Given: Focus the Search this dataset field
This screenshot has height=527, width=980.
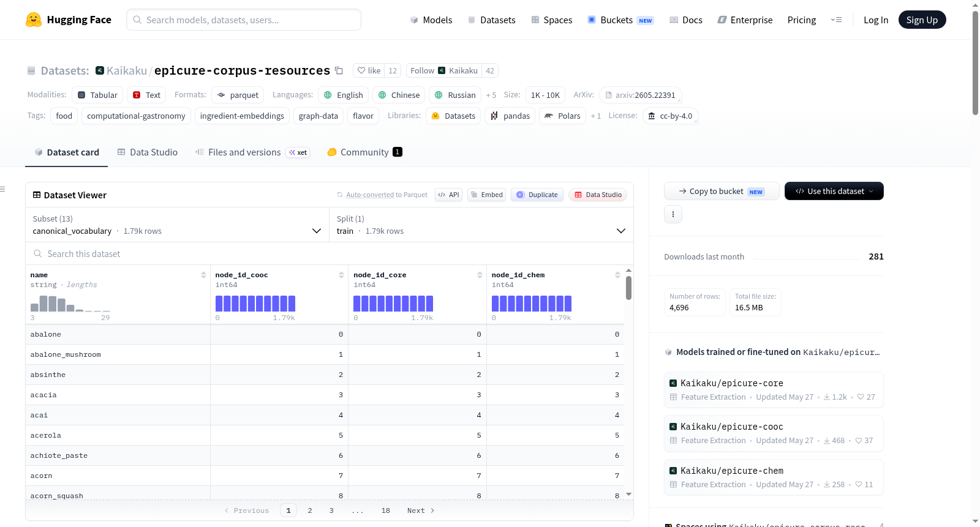Looking at the screenshot, I should coord(330,253).
